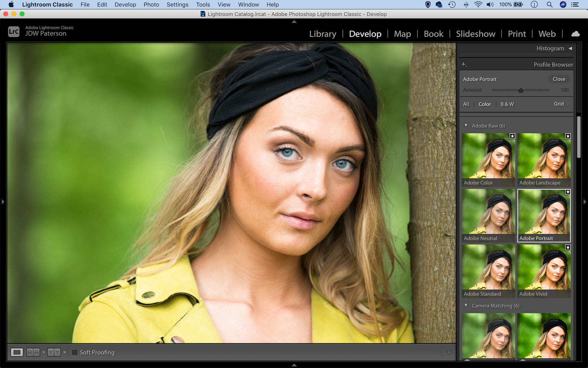Select the Reference View R|A icon
Viewport: 588px width, 368px height.
33,352
